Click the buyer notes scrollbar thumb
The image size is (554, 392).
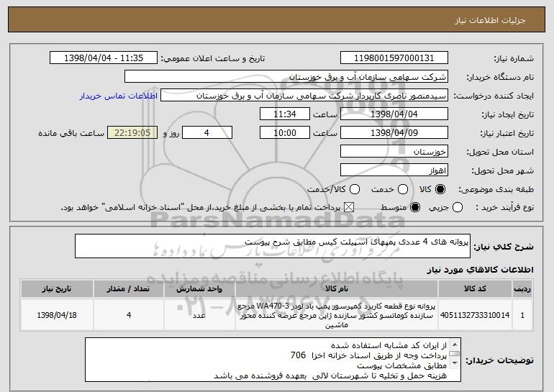(455, 353)
